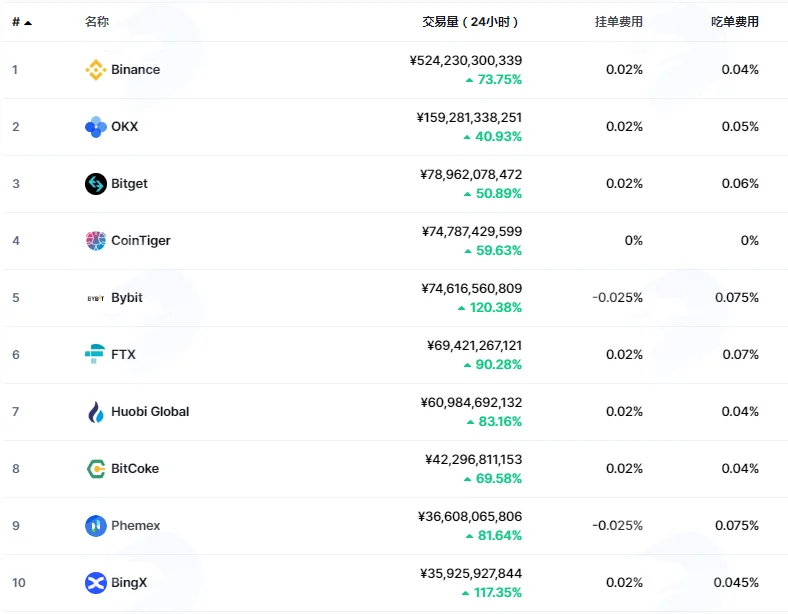The image size is (788, 614).
Task: Open the Phemex exchange name link
Action: (136, 526)
